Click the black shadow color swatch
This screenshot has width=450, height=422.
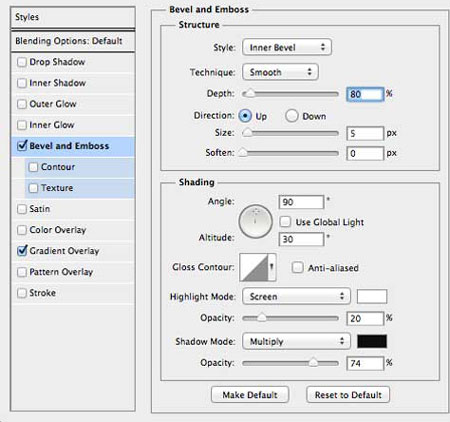point(372,341)
